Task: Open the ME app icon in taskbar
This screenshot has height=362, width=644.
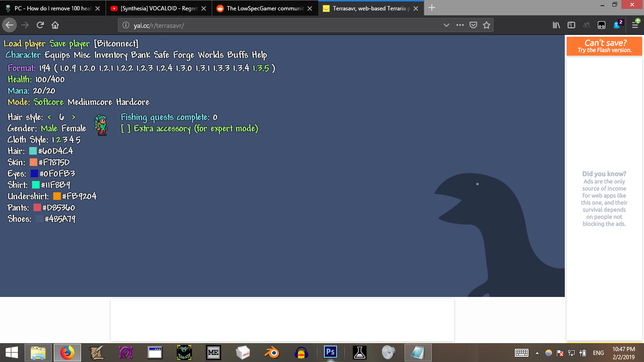Action: [214, 352]
